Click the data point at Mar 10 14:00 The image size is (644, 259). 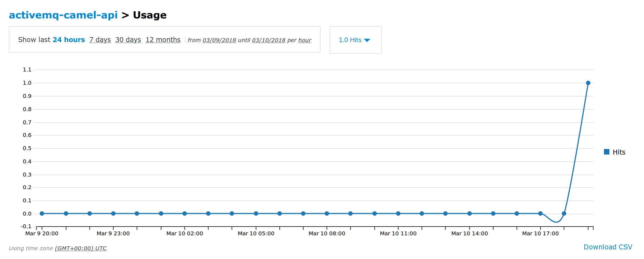[x=469, y=214]
